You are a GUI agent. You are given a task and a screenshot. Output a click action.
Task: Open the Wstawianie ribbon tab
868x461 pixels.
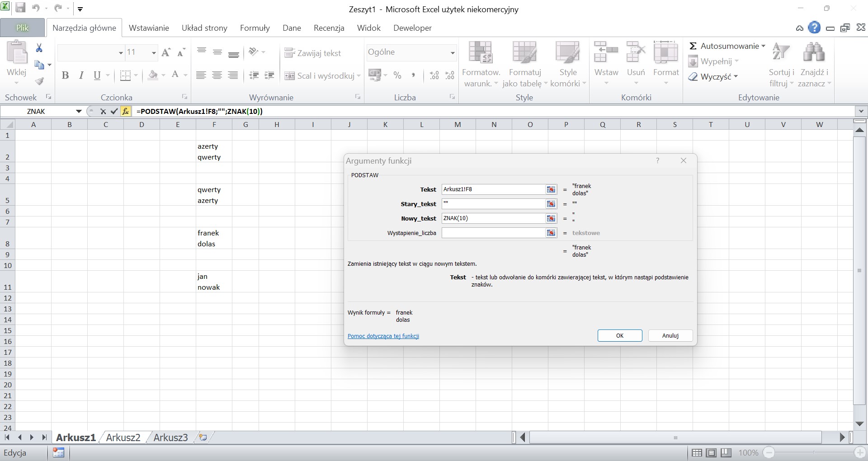coord(149,28)
